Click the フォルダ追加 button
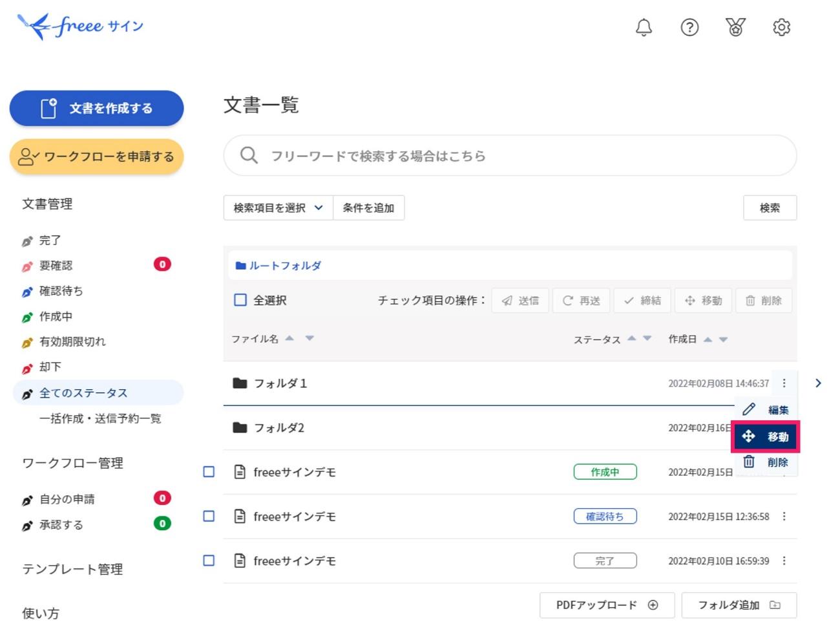This screenshot has height=631, width=840. pos(739,605)
